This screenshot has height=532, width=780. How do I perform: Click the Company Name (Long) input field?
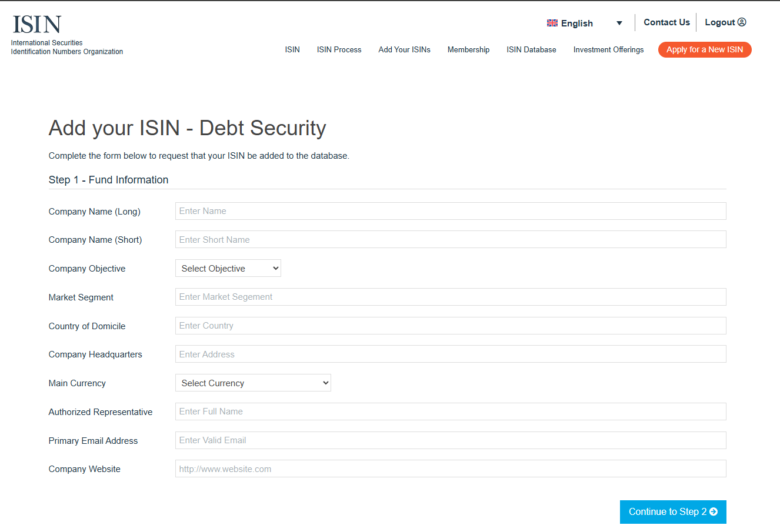(x=451, y=211)
